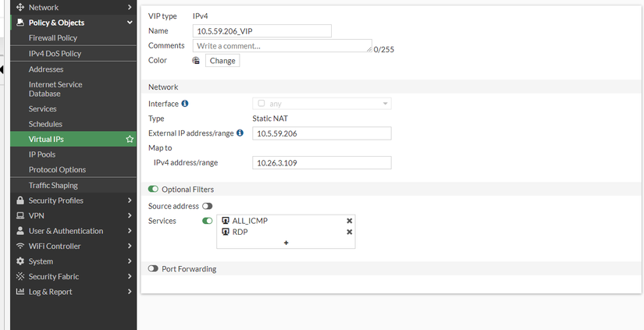This screenshot has height=330, width=644.
Task: Turn off the Services toggle
Action: [208, 221]
